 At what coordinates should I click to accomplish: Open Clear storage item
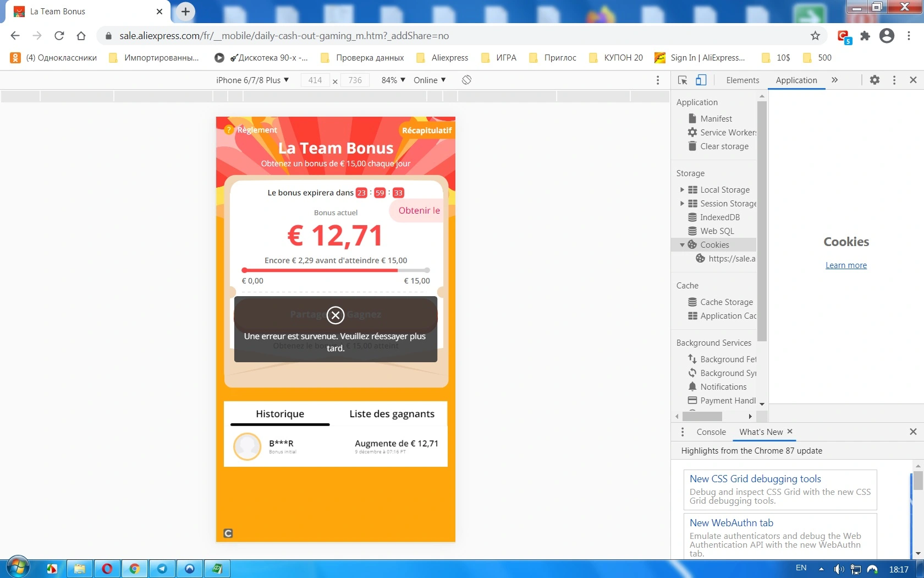coord(718,146)
